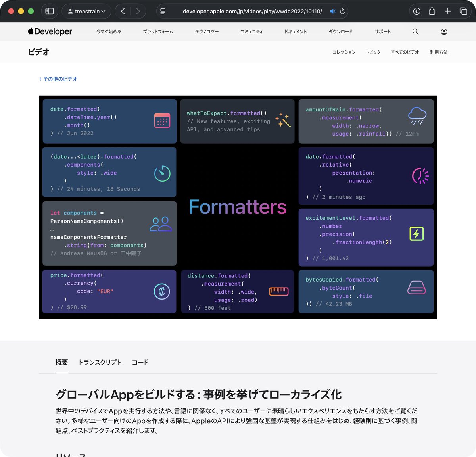Show Safari downloads
The image size is (476, 457).
[x=416, y=11]
